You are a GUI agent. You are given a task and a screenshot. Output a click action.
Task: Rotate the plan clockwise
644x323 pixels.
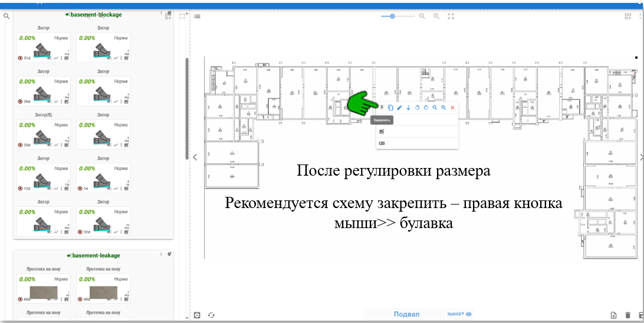coord(426,107)
